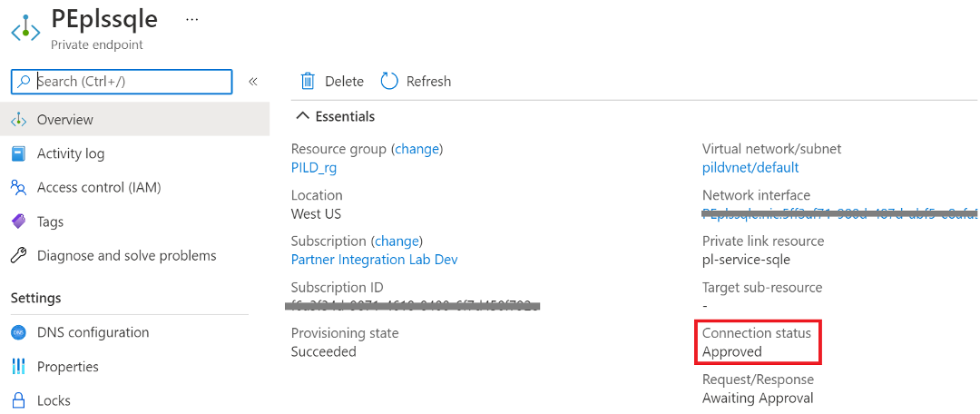Image resolution: width=980 pixels, height=414 pixels.
Task: Change the Subscription via change link
Action: pyautogui.click(x=397, y=241)
